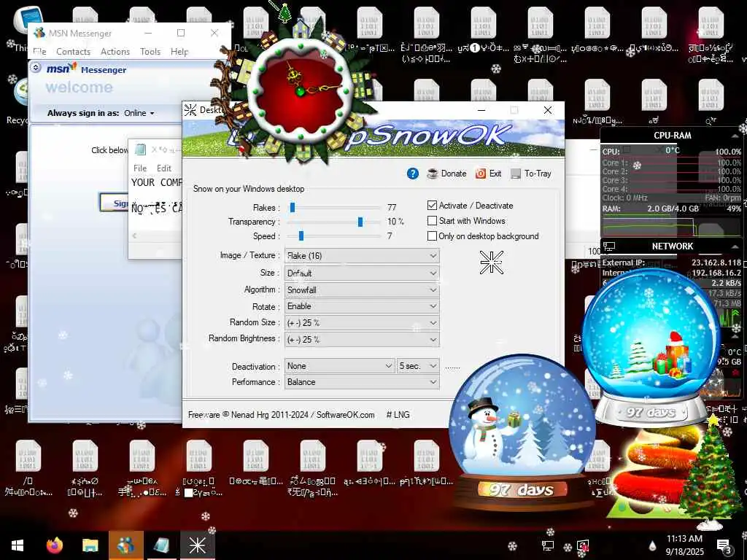Click the Transparency slider handle
The height and width of the screenshot is (560, 747).
tap(360, 222)
